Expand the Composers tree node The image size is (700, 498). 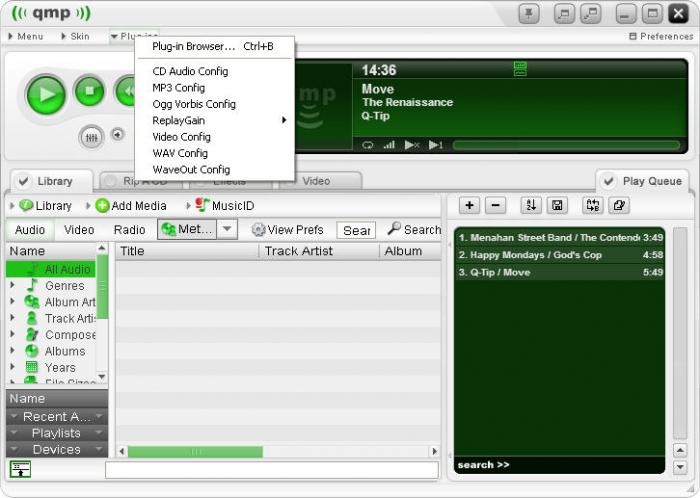pyautogui.click(x=12, y=334)
